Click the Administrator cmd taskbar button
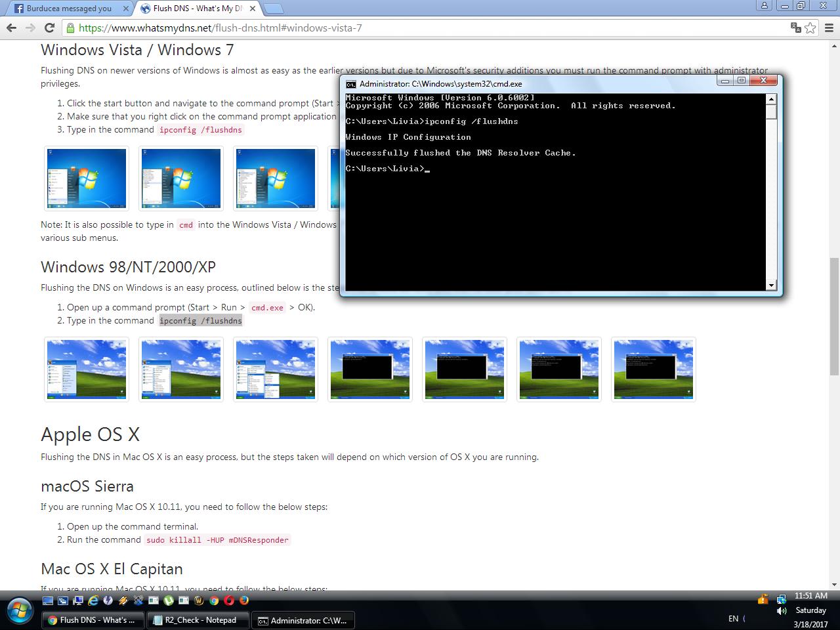The height and width of the screenshot is (630, 840). tap(302, 620)
